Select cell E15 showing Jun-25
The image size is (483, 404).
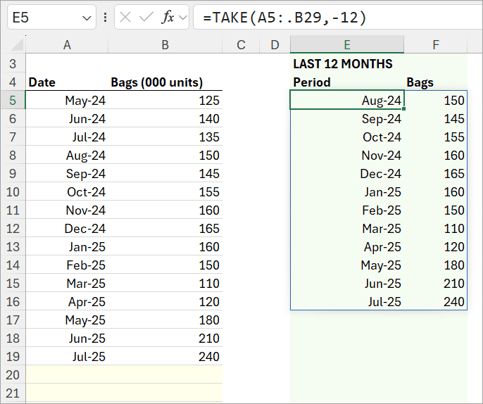[347, 283]
